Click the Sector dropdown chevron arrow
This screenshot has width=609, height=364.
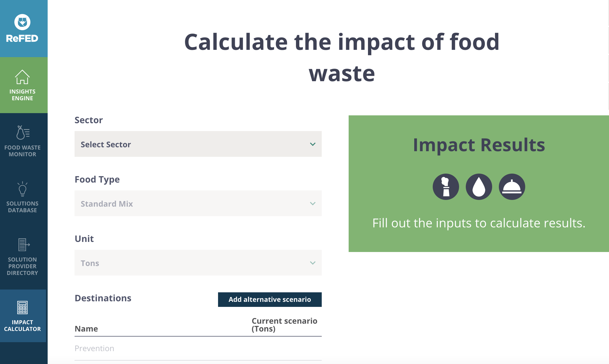[x=313, y=144]
